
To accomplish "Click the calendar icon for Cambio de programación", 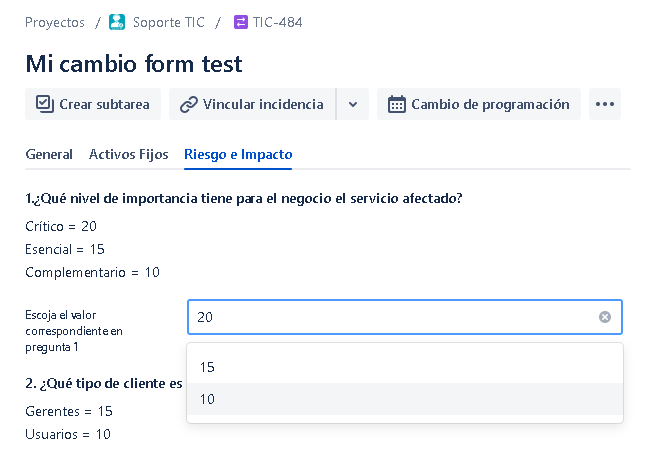I will 396,104.
